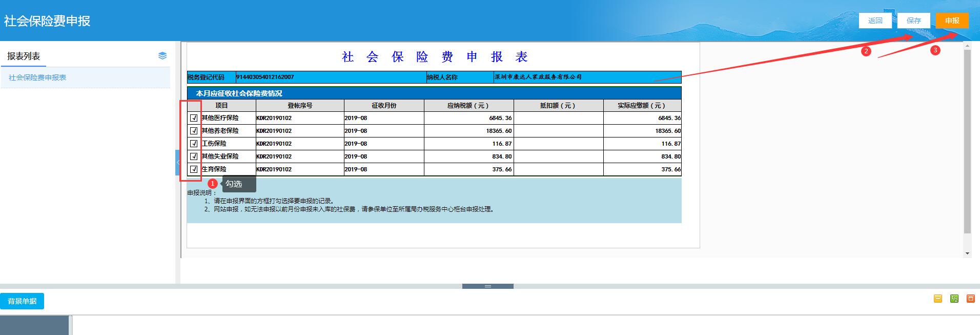980x335 pixels.
Task: Toggle the 工伤保险 row checkbox
Action: pos(194,144)
